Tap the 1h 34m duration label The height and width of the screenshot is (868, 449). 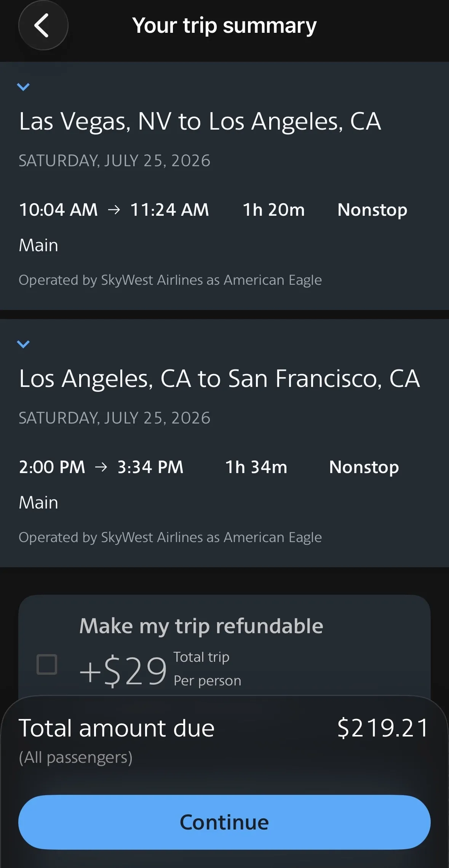point(256,467)
